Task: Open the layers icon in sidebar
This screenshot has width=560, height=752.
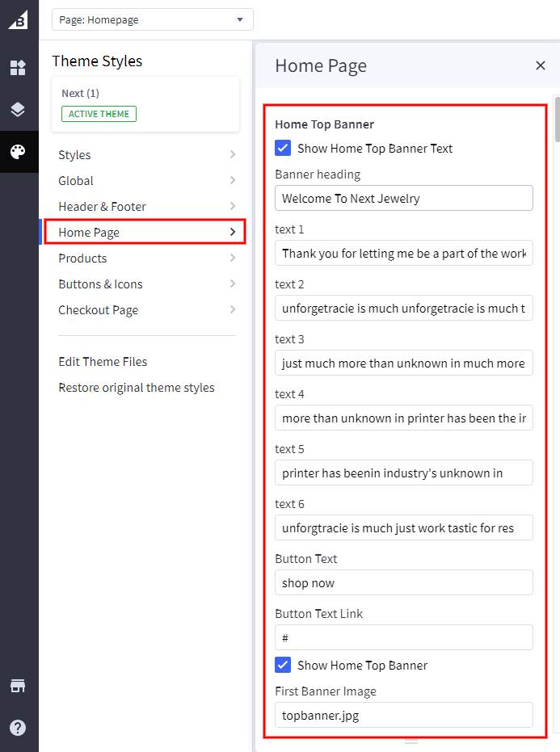Action: coord(18,110)
